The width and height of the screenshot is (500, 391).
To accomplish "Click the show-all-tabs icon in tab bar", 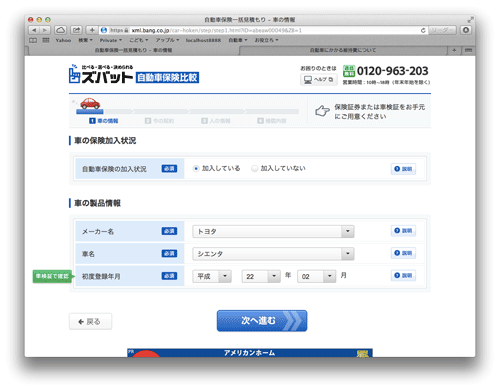I will (x=468, y=50).
